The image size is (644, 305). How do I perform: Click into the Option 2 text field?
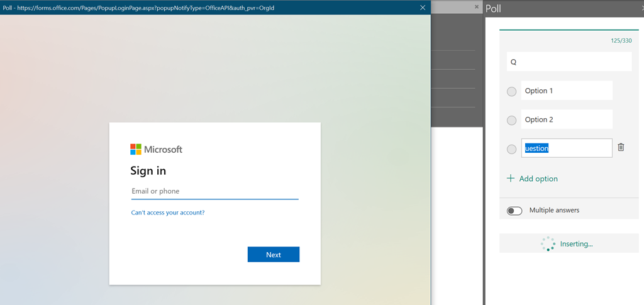(566, 119)
